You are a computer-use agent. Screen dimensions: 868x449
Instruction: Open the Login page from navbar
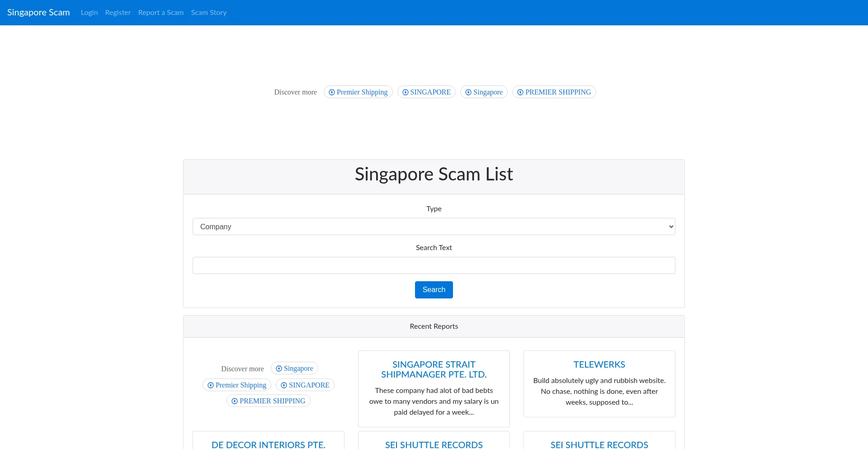tap(89, 13)
